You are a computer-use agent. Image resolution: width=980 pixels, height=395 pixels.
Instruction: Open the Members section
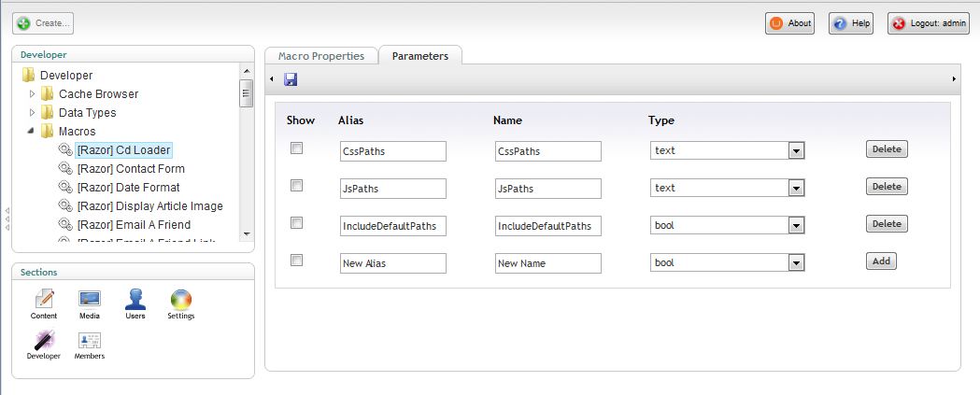point(90,346)
